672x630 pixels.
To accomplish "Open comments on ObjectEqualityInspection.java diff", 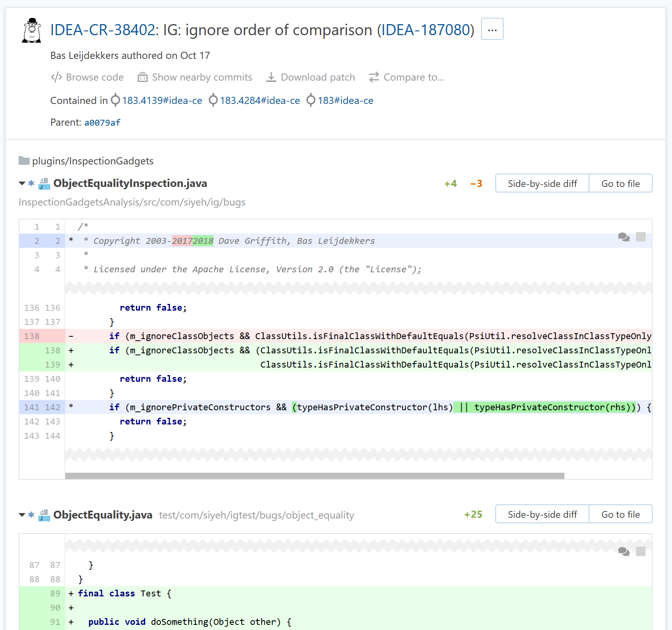I will coord(624,237).
